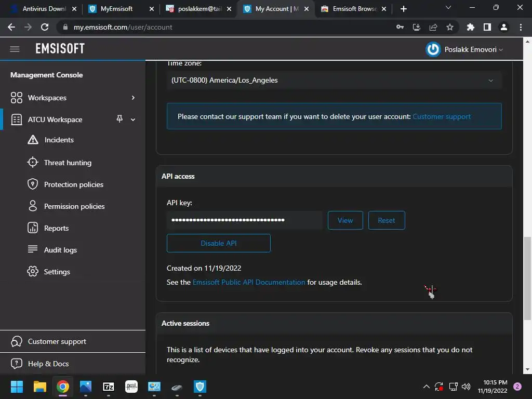
Task: Open the hamburger menu beside the Emsisoft logo
Action: coord(15,49)
